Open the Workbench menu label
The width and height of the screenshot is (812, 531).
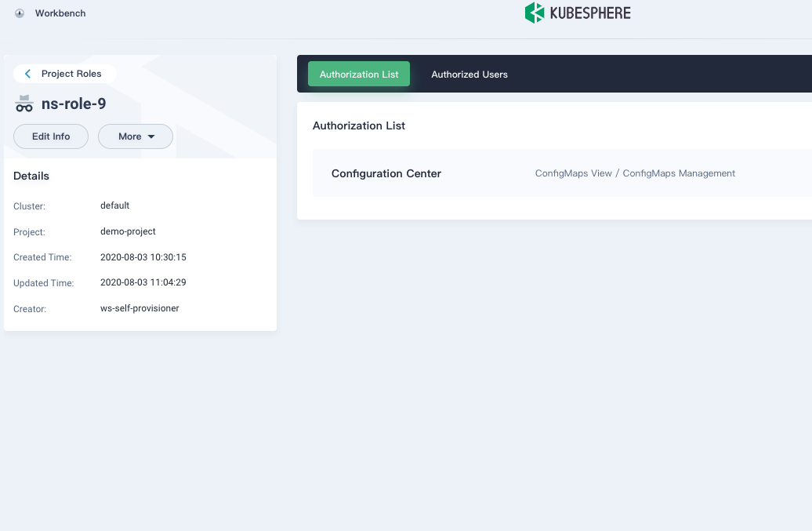(x=60, y=13)
